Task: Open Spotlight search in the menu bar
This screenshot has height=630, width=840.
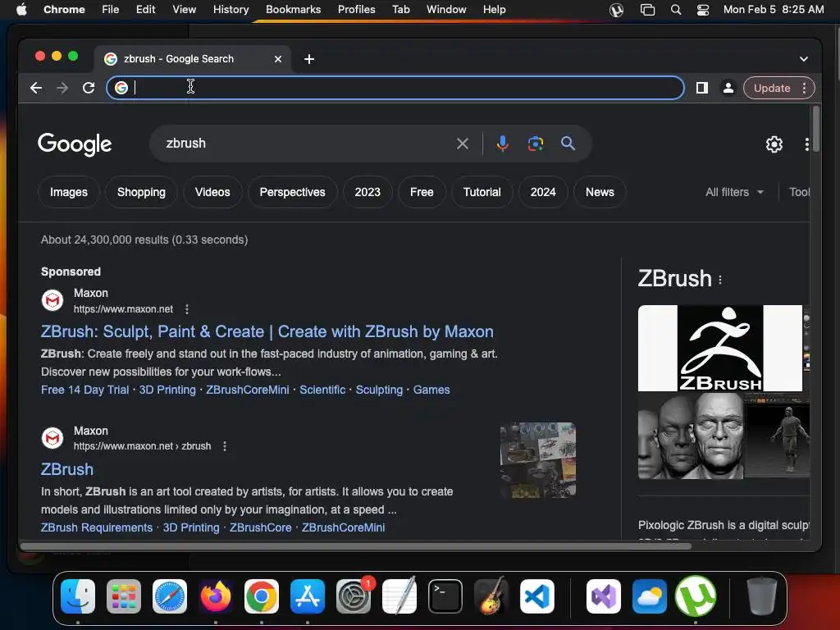Action: click(676, 10)
